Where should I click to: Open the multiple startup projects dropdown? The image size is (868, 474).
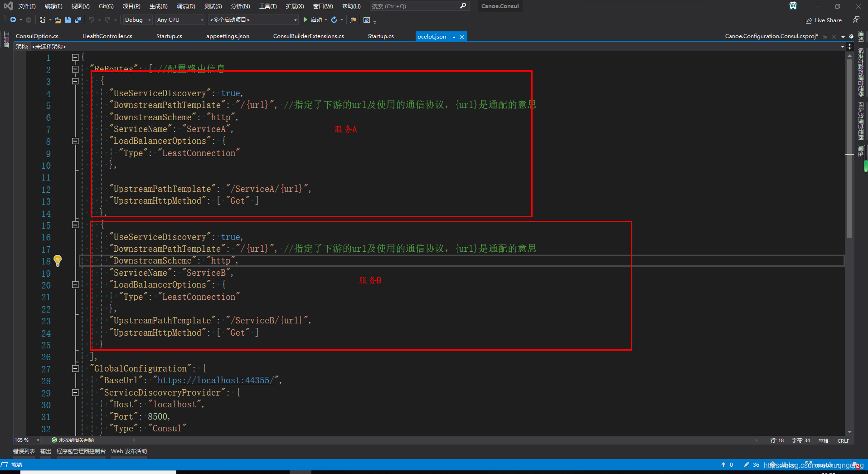click(x=253, y=20)
